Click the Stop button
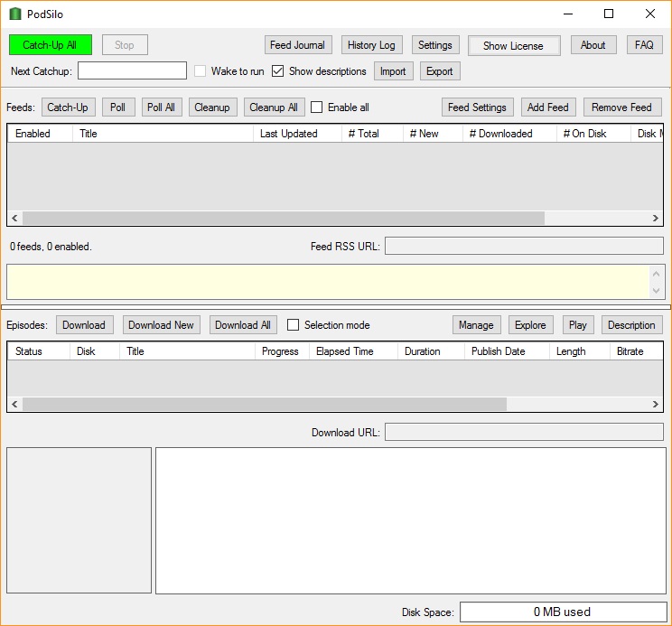 click(x=125, y=45)
